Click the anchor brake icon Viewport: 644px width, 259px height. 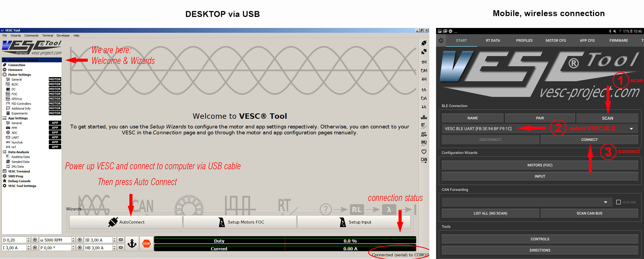point(132,244)
